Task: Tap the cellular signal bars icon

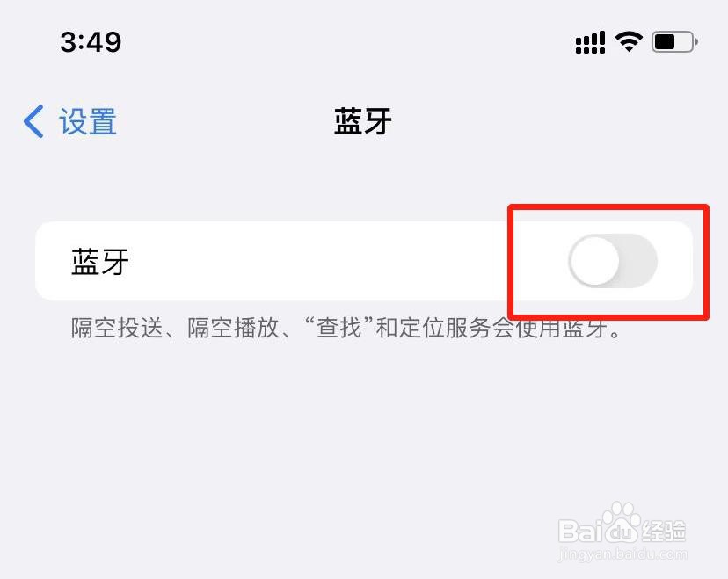Action: click(590, 43)
